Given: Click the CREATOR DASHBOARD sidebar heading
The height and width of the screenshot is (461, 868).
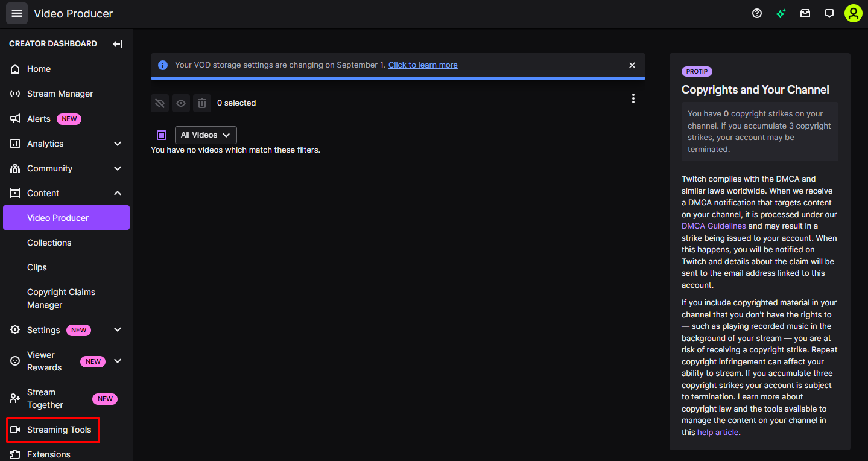Looking at the screenshot, I should [x=53, y=44].
